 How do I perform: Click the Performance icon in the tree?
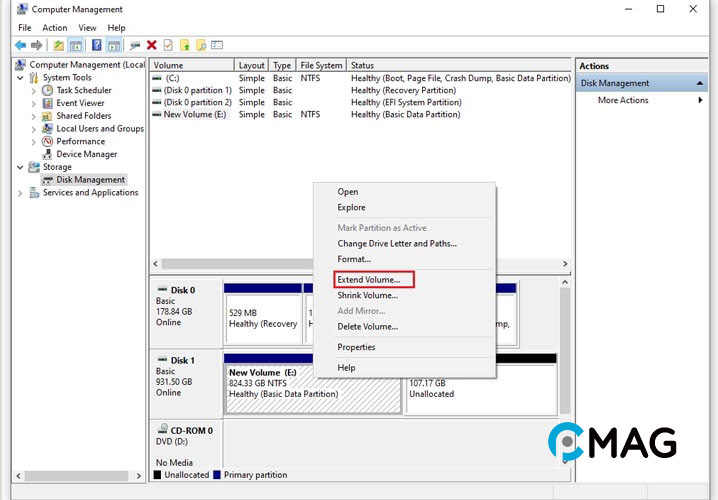(48, 142)
